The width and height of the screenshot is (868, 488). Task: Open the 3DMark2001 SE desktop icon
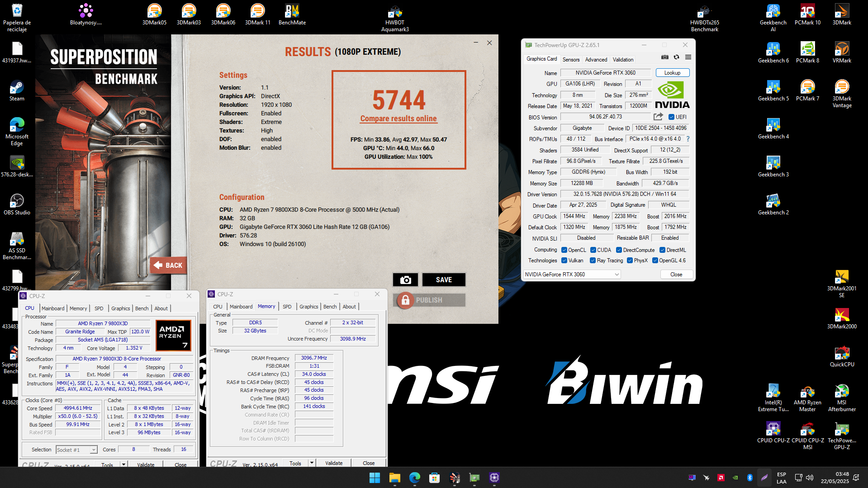pyautogui.click(x=842, y=284)
